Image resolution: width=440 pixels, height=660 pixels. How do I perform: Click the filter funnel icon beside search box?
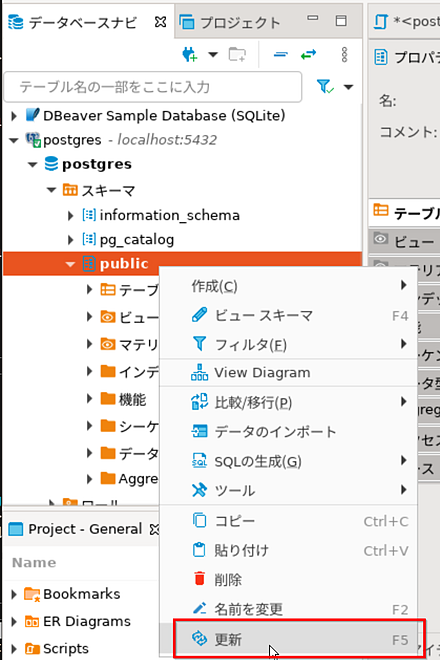(x=325, y=87)
